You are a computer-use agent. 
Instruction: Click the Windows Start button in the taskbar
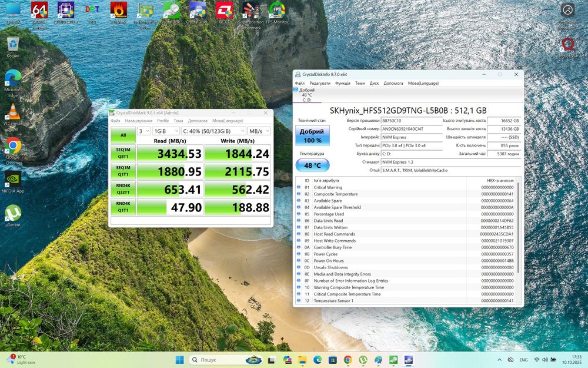[x=179, y=360]
